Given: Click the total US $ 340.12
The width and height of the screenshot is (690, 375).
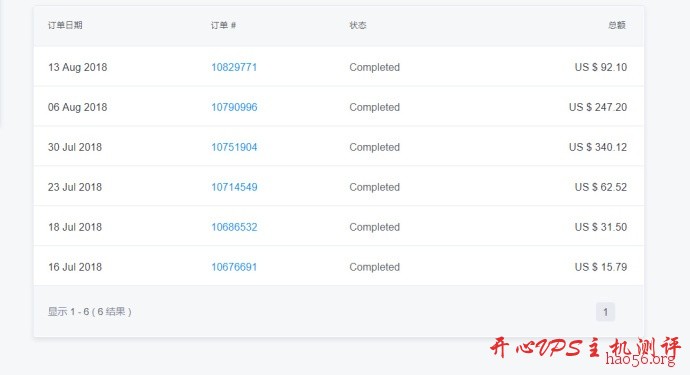Looking at the screenshot, I should tap(598, 147).
